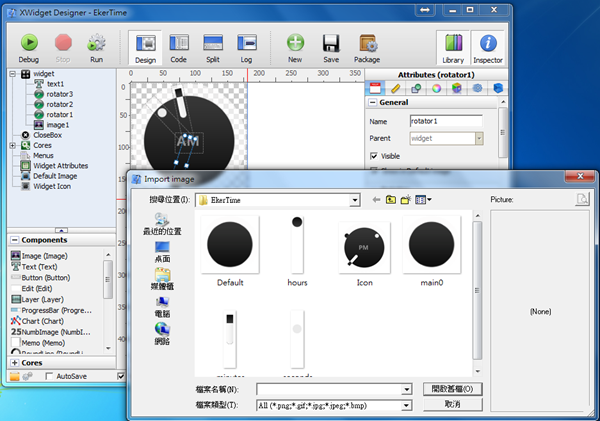Expand the Cores section at bottom
The height and width of the screenshot is (421, 600).
pos(14,362)
